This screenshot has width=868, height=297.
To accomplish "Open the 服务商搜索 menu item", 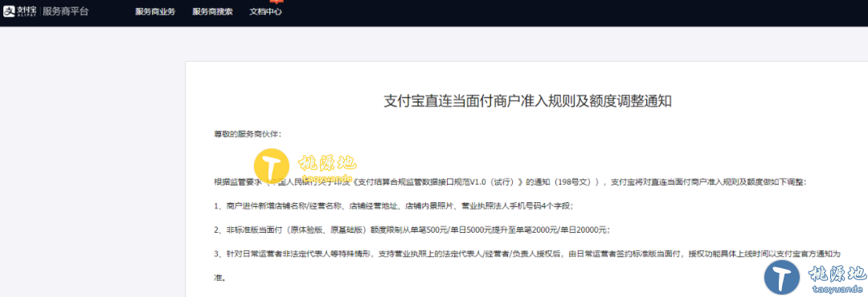I will point(212,11).
